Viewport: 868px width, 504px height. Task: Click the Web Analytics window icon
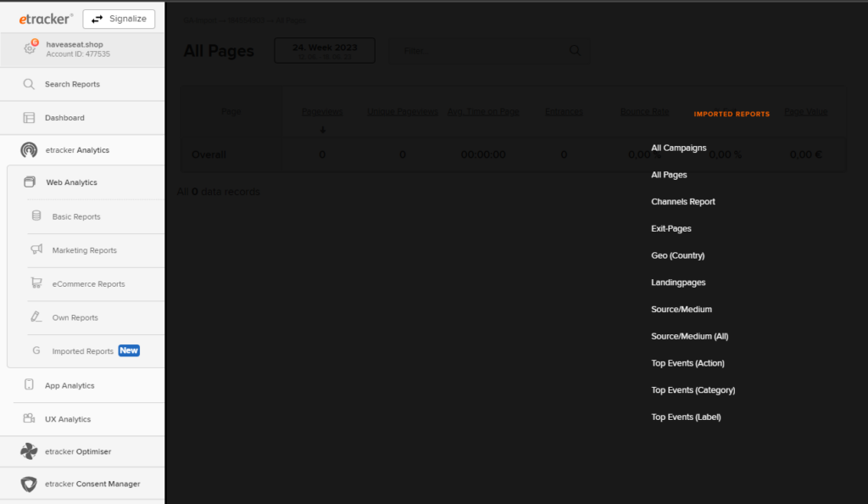tap(30, 182)
